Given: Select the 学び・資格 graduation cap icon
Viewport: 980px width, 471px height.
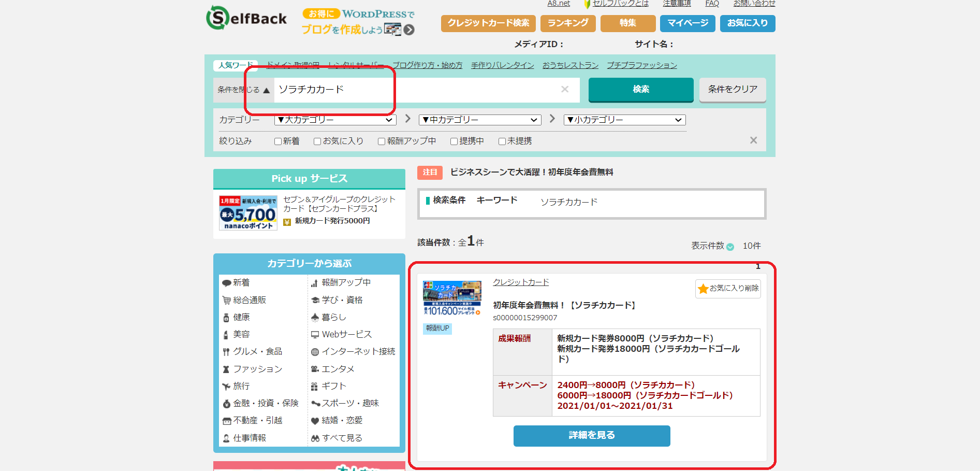Looking at the screenshot, I should click(x=315, y=300).
